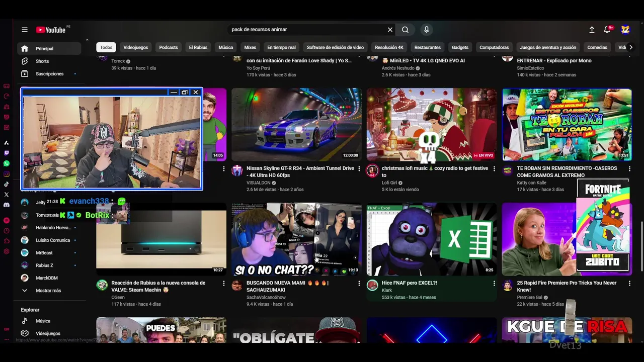Open Música under Explorar

49,321
